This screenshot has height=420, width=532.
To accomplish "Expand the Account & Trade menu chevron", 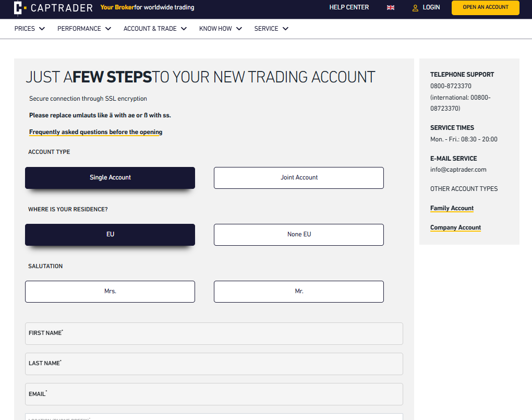I will (184, 29).
